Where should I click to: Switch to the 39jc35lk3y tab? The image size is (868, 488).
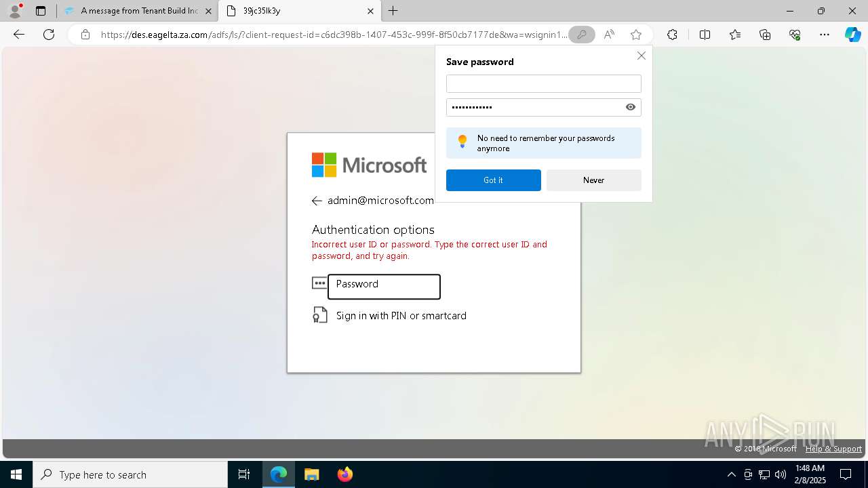299,11
